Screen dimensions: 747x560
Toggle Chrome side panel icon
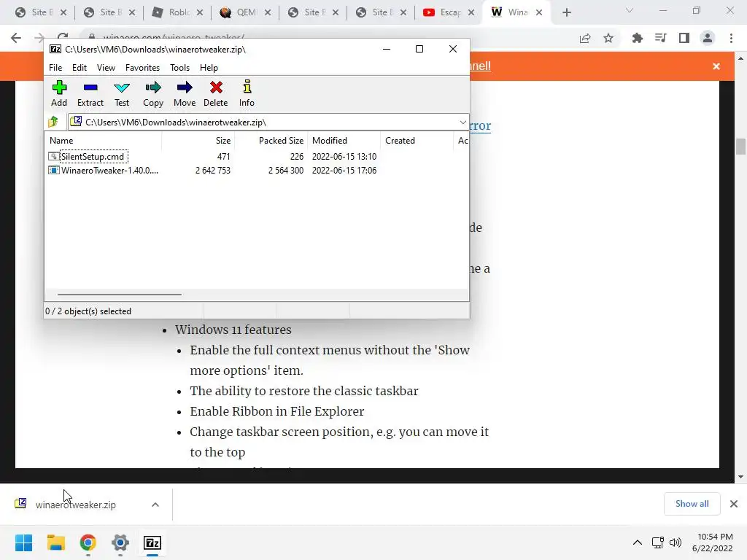(x=684, y=38)
